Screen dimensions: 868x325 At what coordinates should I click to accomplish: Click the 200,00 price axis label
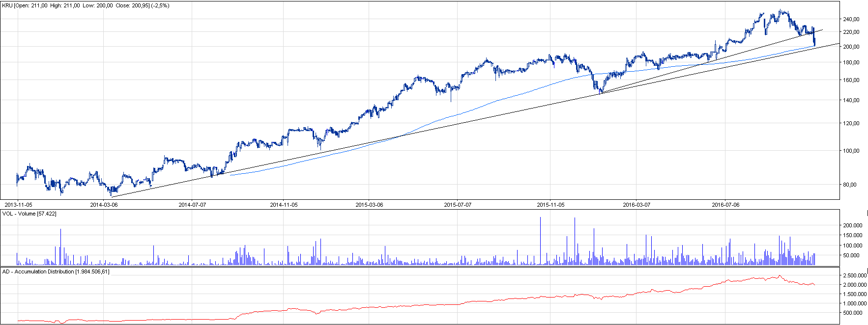point(851,47)
